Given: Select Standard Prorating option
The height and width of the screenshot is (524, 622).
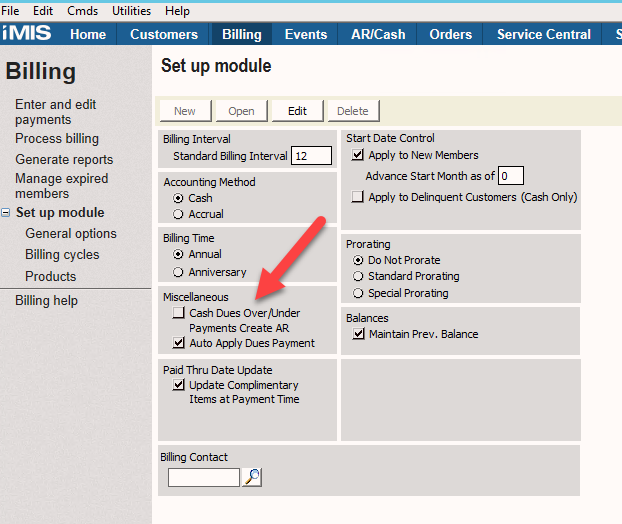Looking at the screenshot, I should 358,276.
